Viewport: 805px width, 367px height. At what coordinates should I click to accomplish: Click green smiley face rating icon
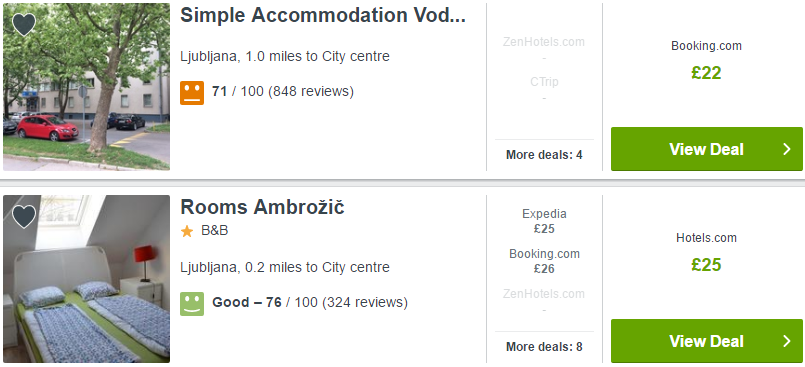[x=192, y=304]
